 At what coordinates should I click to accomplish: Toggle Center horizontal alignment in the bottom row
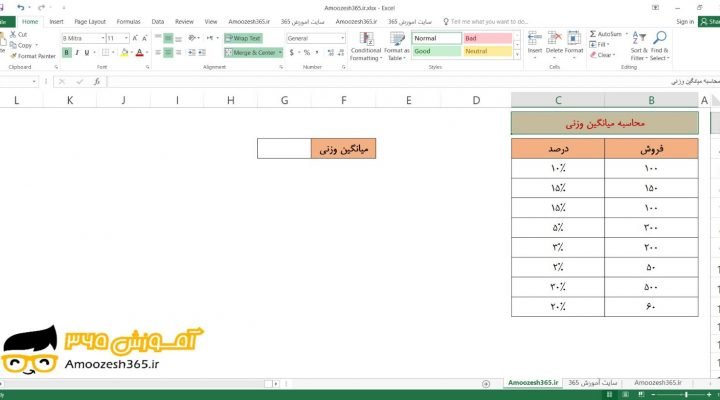(168, 52)
